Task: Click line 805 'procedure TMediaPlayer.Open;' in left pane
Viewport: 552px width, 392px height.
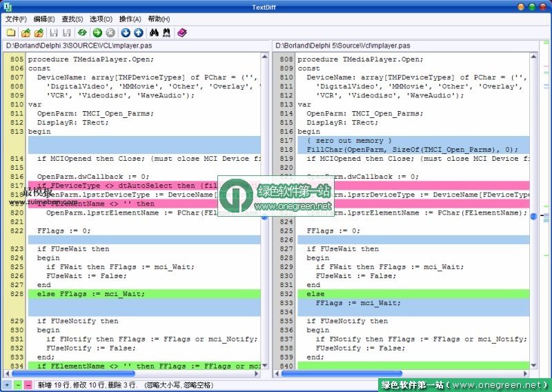Action: click(x=91, y=59)
